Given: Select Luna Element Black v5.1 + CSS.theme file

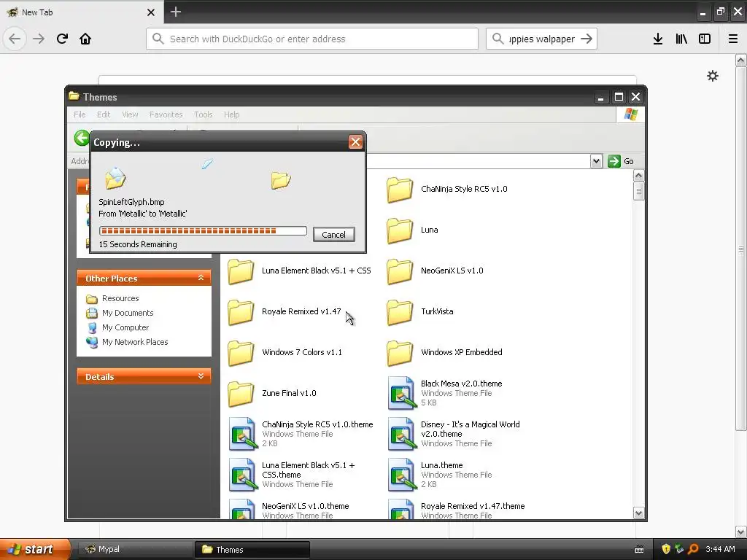Looking at the screenshot, I should click(x=292, y=474).
